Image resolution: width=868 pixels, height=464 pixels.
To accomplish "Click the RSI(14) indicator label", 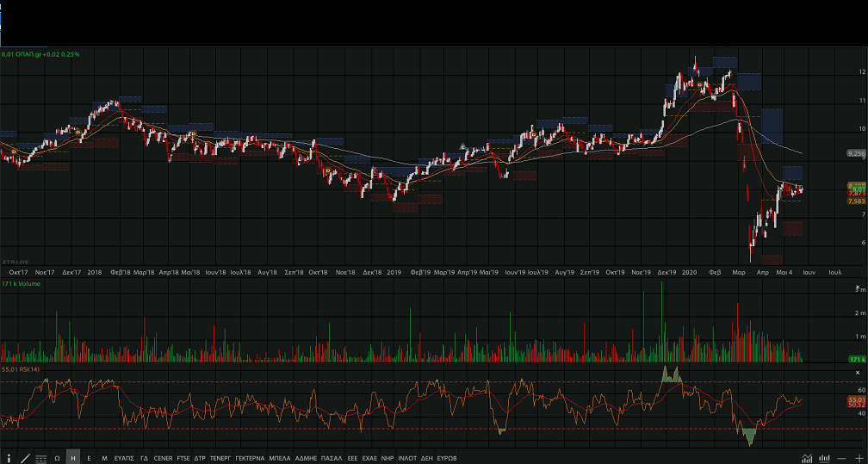I will click(28, 368).
